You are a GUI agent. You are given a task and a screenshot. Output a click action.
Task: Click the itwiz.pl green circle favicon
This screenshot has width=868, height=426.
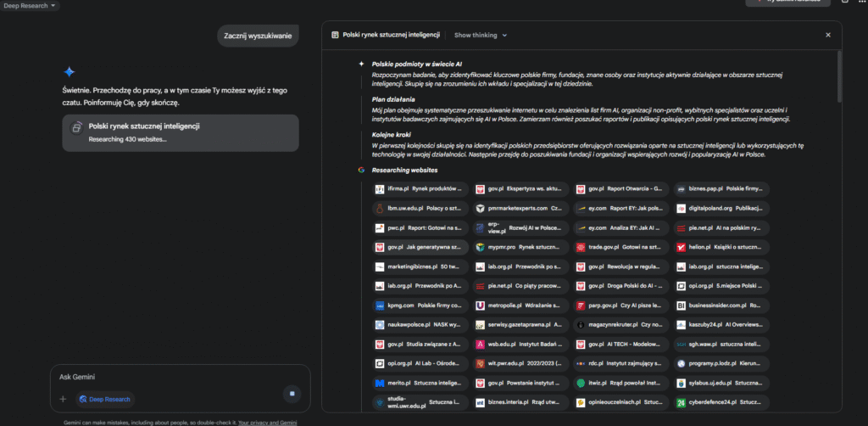(x=581, y=383)
